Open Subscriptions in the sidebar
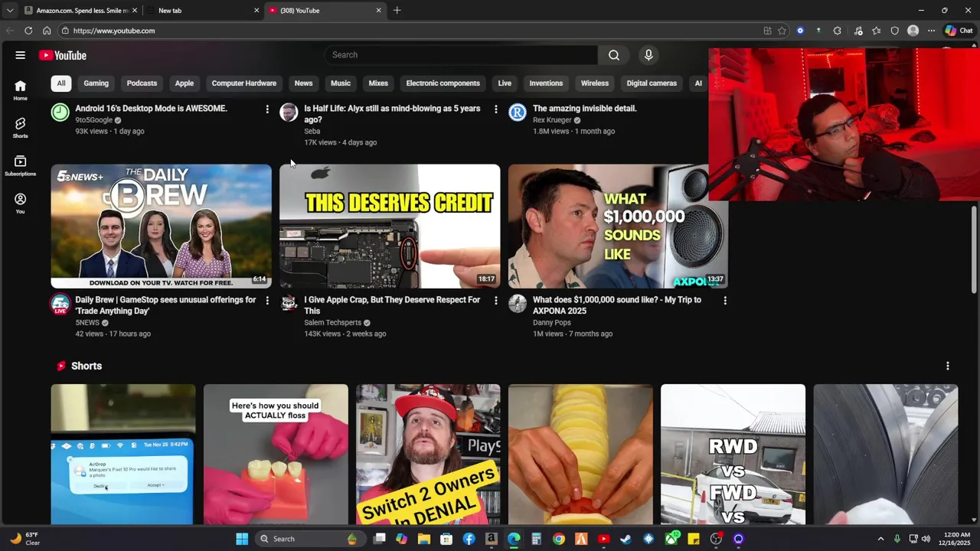This screenshot has height=551, width=980. pos(21,165)
